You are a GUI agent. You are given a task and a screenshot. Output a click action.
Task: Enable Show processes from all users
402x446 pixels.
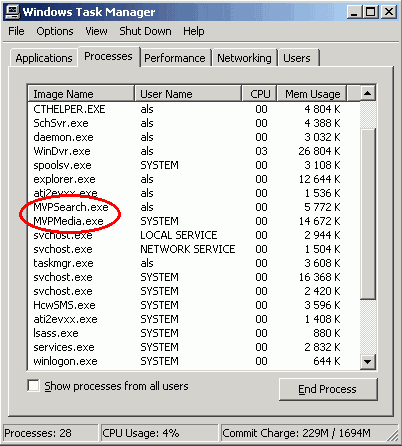tap(33, 386)
